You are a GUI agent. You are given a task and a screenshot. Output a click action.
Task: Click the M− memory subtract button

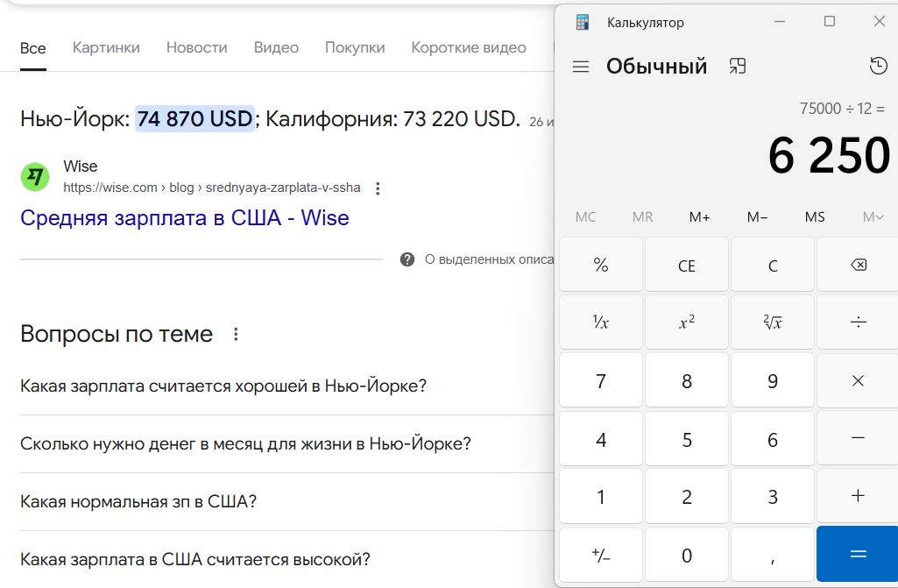coord(757,217)
